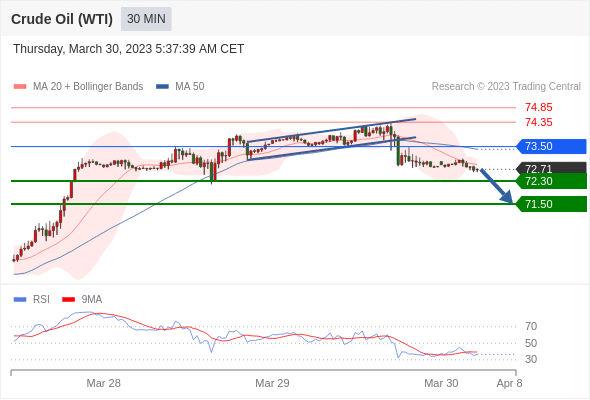
Task: Click the Crude Oil (WTI) title
Action: 62,19
